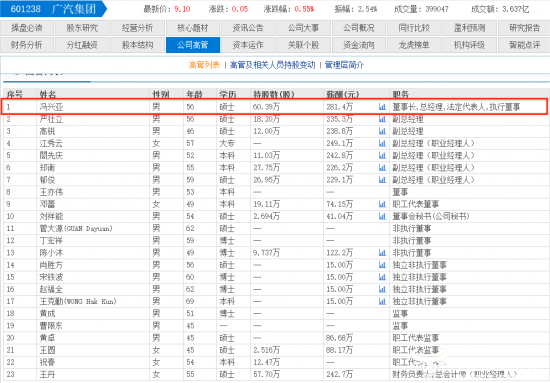Jump to the 管理层简介 section
Viewport: 550px width, 383px height.
344,65
